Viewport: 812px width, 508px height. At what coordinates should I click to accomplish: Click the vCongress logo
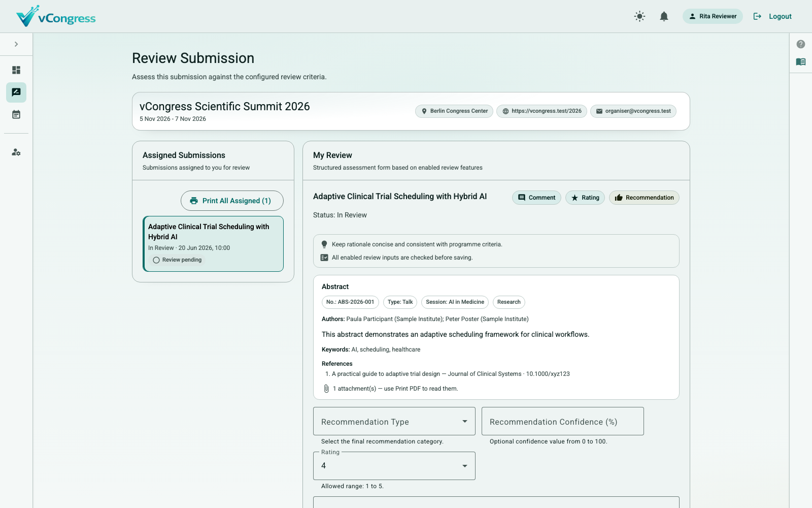click(x=56, y=16)
